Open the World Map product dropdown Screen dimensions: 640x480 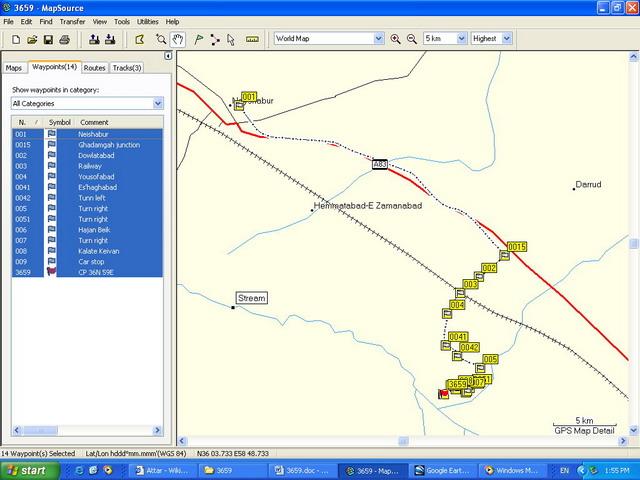point(378,38)
